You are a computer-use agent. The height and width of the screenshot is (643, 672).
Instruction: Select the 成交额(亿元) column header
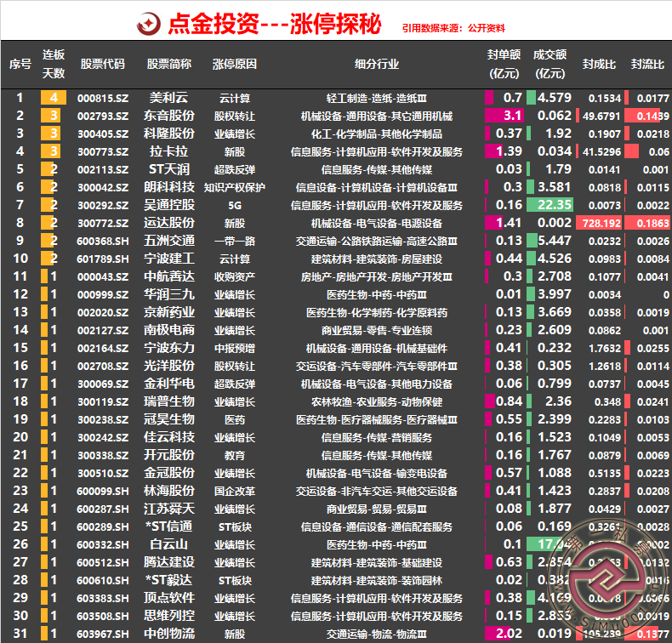pyautogui.click(x=550, y=64)
